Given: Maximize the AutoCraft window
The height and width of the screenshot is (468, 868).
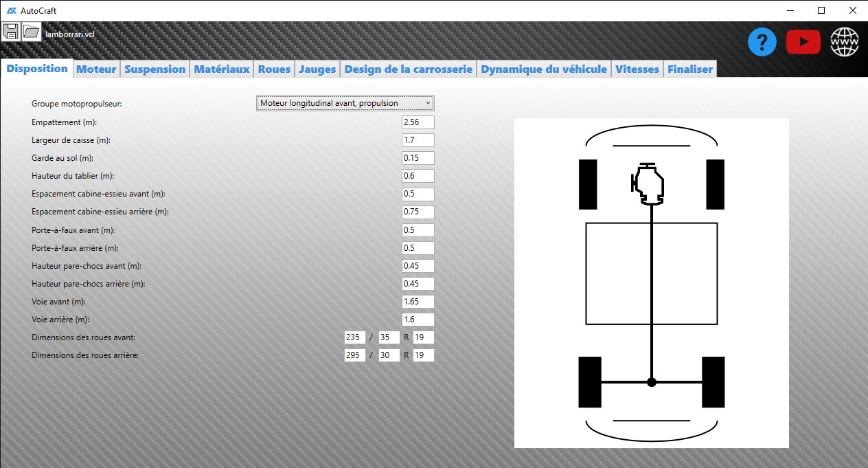Looking at the screenshot, I should coord(821,10).
